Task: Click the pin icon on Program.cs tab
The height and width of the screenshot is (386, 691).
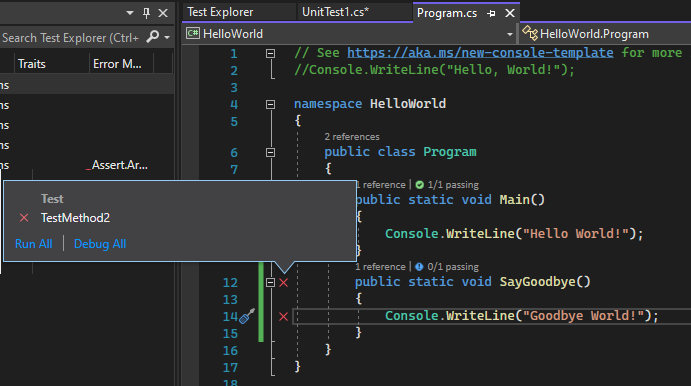Action: click(x=491, y=14)
